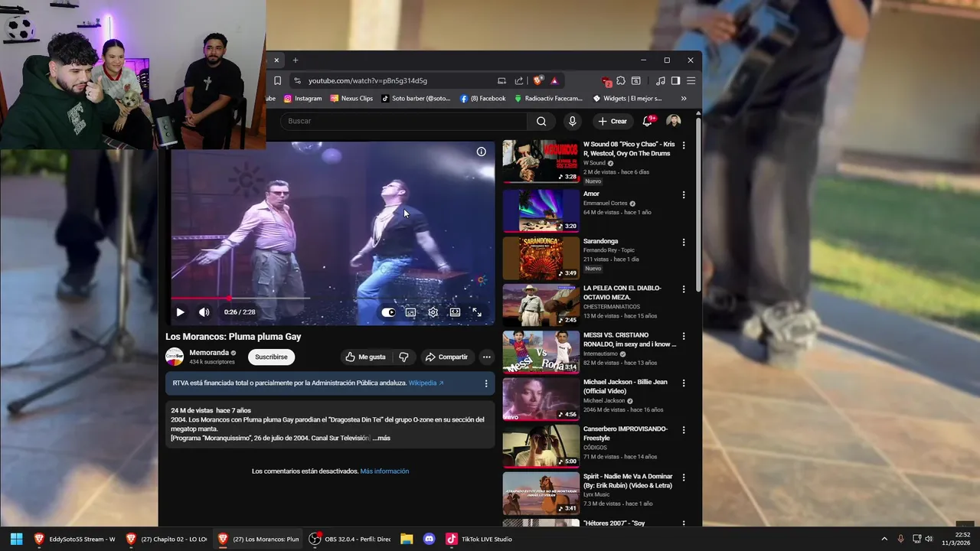The image size is (980, 551).
Task: Open the player settings gear
Action: click(433, 312)
